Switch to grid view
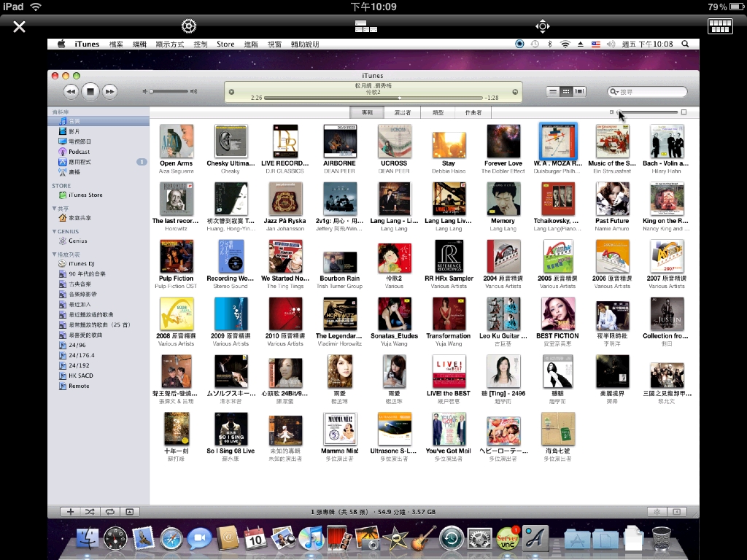Viewport: 747px width, 560px height. pos(565,91)
